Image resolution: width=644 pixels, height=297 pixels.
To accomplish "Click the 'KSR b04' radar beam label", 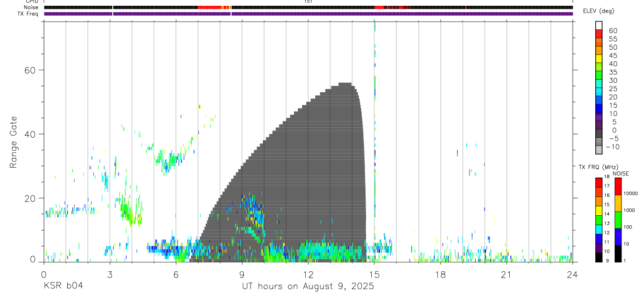I will coord(63,286).
